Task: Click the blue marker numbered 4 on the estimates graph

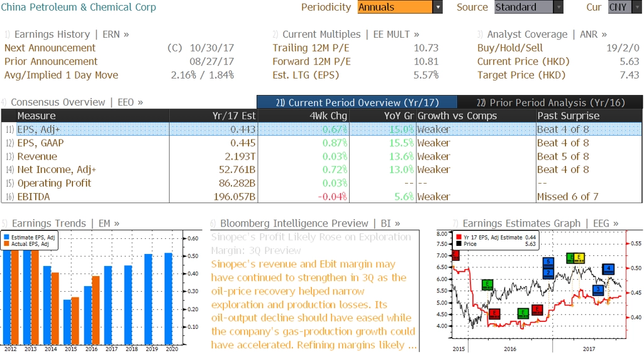Action: tap(608, 269)
